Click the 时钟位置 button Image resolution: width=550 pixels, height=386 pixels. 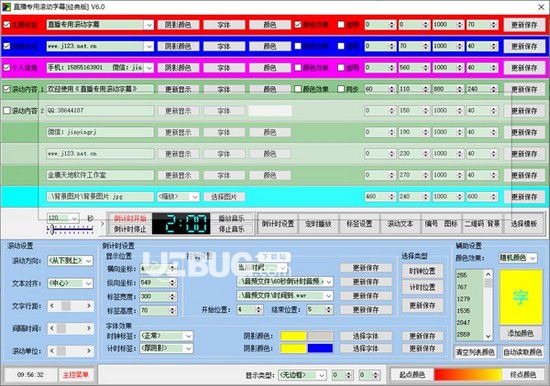[423, 271]
